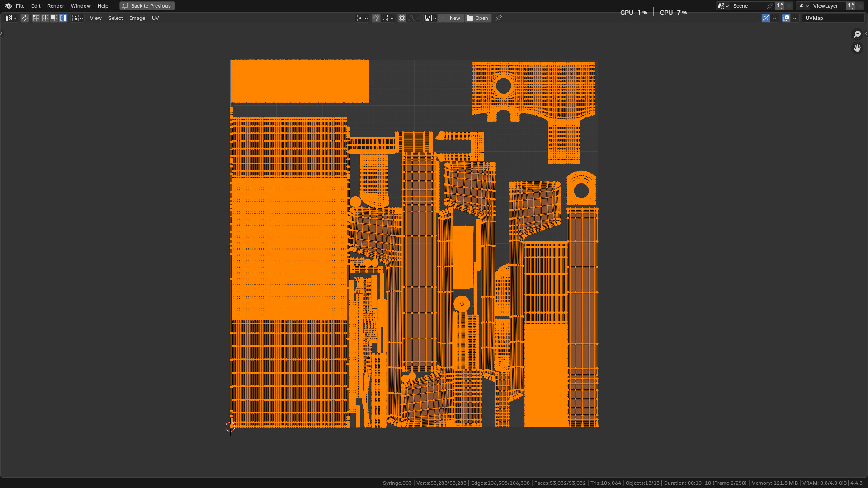Select UV island selection mode icon
The height and width of the screenshot is (488, 868).
click(x=63, y=18)
